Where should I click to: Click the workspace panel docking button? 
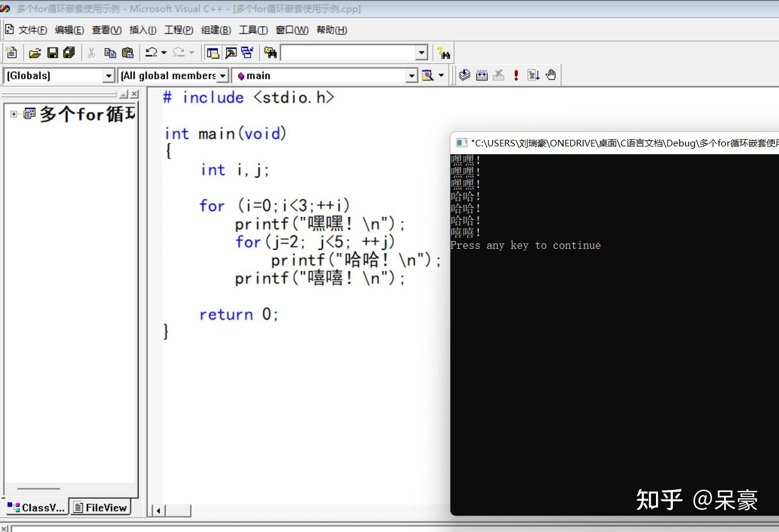coord(124,94)
